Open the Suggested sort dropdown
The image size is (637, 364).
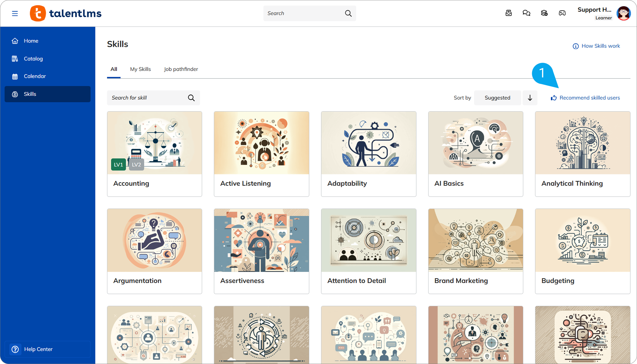click(x=497, y=98)
